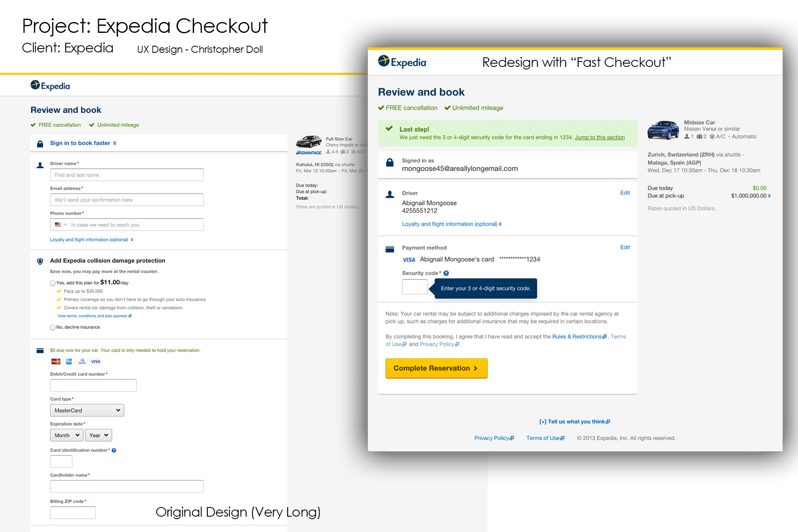
Task: Click the lock icon beside Sign in to book faster
Action: [40, 144]
